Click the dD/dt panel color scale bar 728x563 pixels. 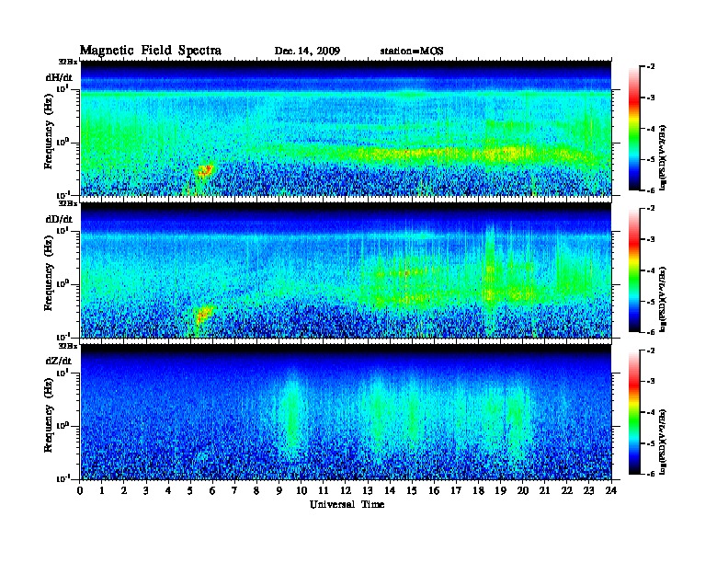pyautogui.click(x=634, y=270)
